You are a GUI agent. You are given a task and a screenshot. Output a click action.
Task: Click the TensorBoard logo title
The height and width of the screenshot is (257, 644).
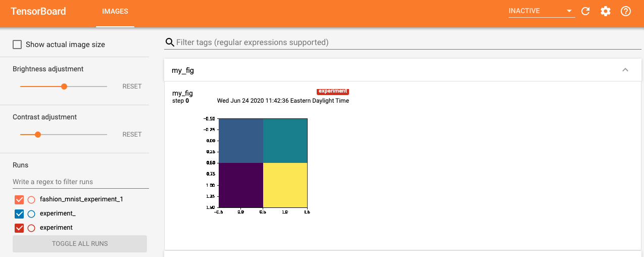(x=38, y=11)
